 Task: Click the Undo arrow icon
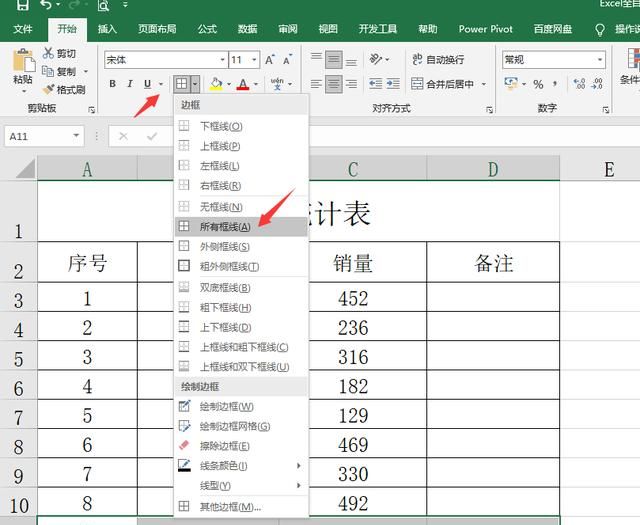[x=46, y=4]
